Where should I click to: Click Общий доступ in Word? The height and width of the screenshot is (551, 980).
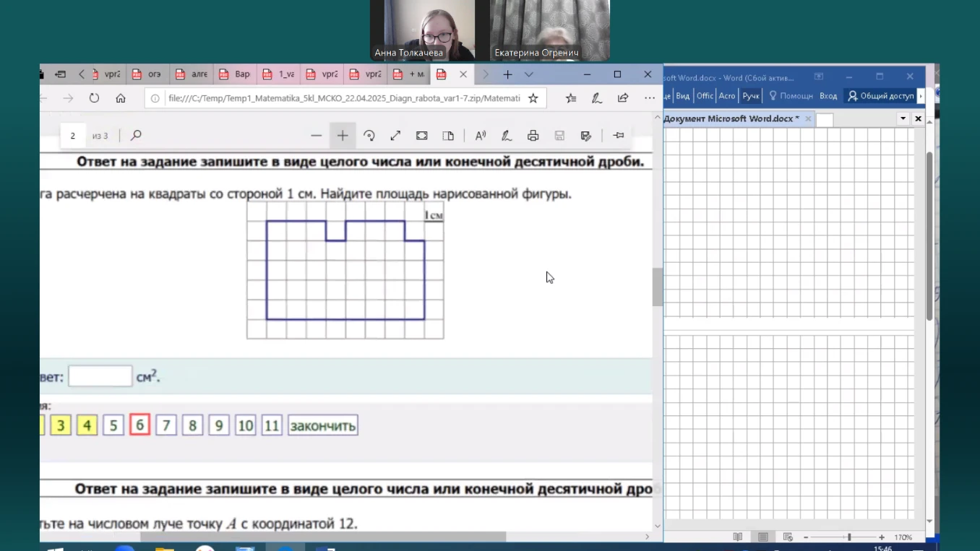(x=880, y=96)
